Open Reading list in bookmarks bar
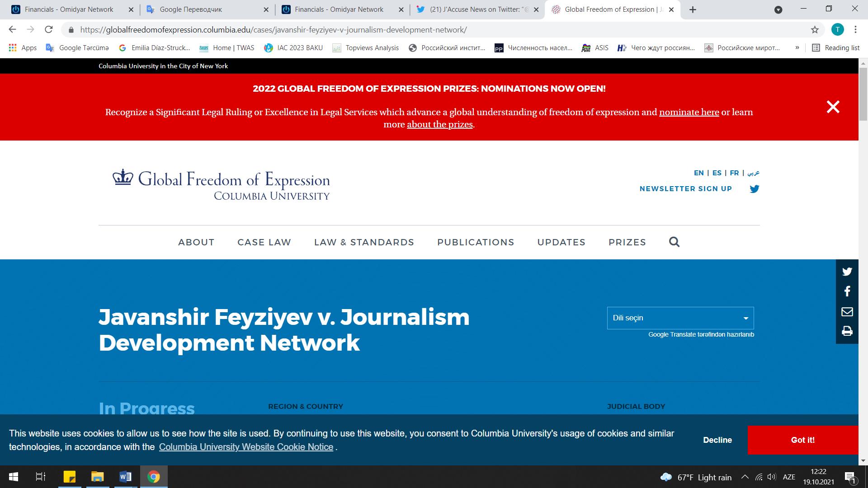Screen dimensions: 868x488 click(836, 48)
